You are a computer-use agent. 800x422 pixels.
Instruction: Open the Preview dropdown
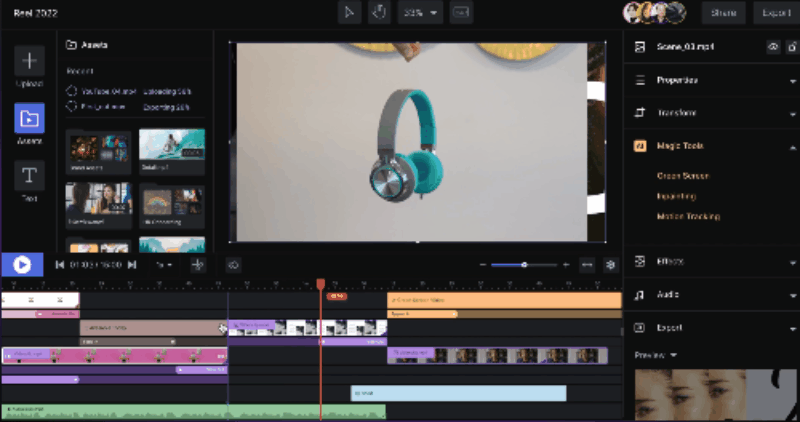pos(655,355)
